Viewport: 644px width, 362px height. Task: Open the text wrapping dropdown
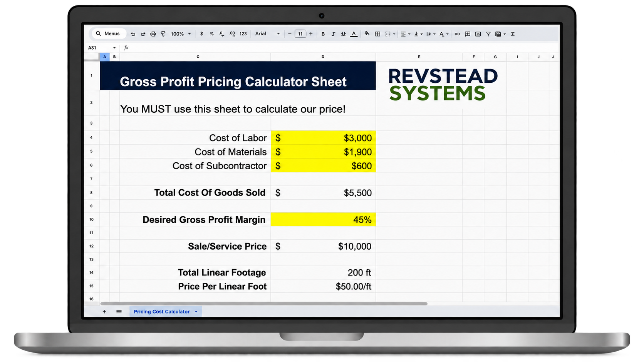[x=431, y=34]
